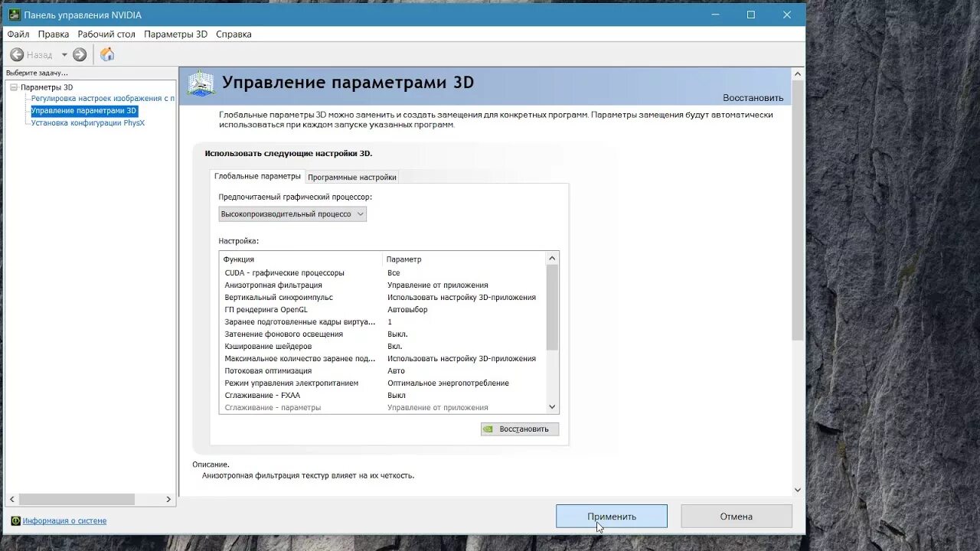Select Регулировка настроек изображения tree item

pos(103,99)
